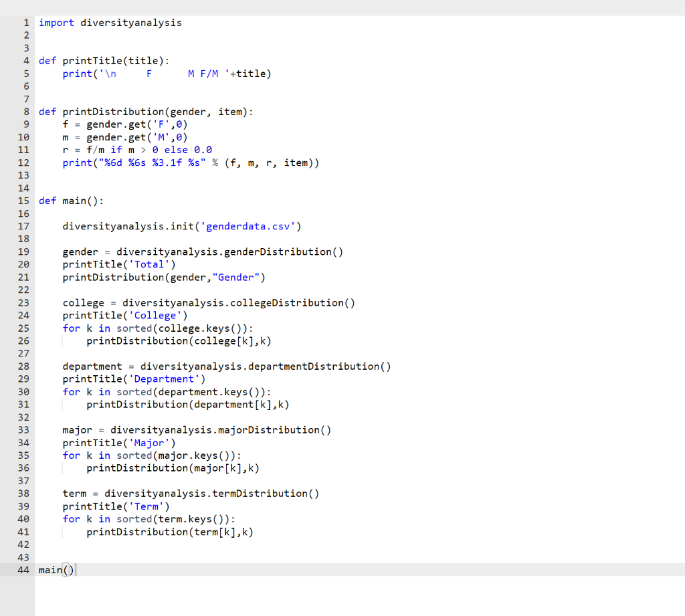Click line number 44 in the gutter

[x=23, y=570]
